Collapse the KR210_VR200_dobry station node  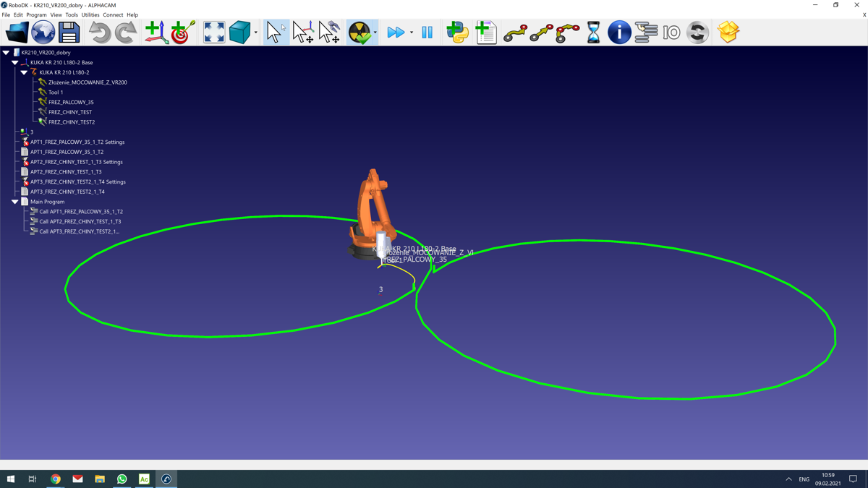[6, 53]
